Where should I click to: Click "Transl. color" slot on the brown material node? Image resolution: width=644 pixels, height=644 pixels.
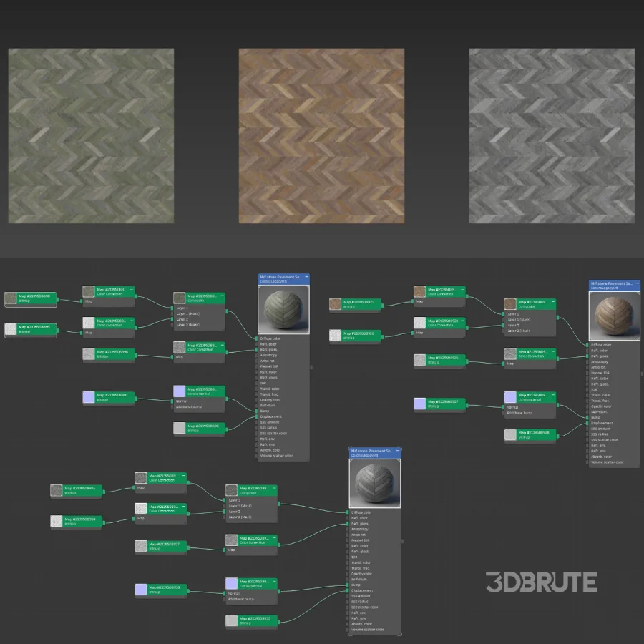tap(600, 395)
